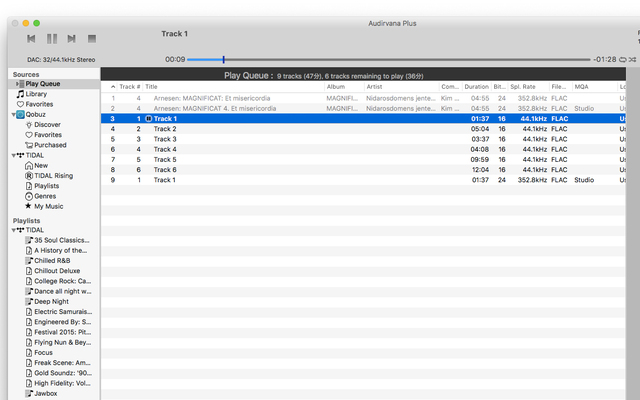Collapse the TIDAL source section
Screen dimensions: 640x400
pyautogui.click(x=9, y=156)
